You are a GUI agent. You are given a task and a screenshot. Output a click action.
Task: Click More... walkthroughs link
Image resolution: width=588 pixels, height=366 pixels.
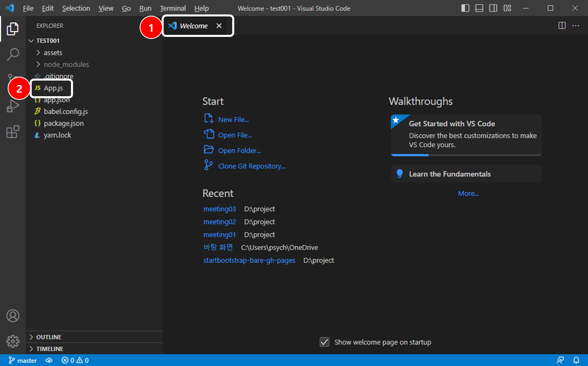tap(468, 193)
